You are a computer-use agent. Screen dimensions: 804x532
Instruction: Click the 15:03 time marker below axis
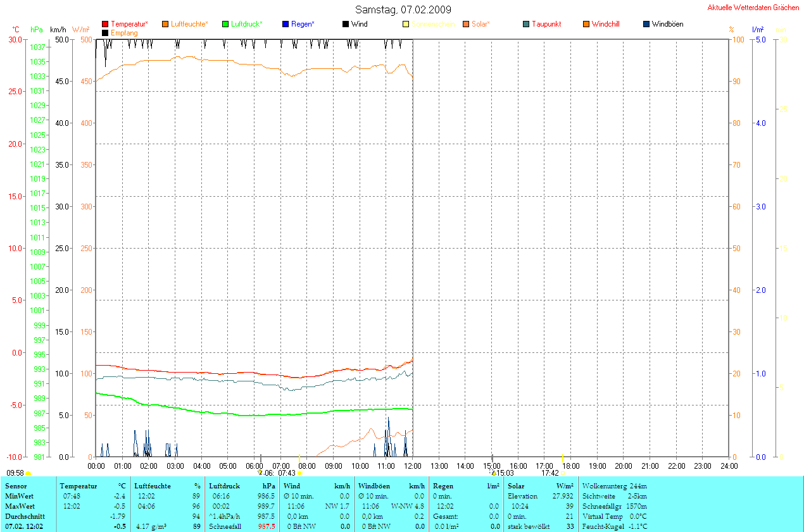[x=505, y=473]
